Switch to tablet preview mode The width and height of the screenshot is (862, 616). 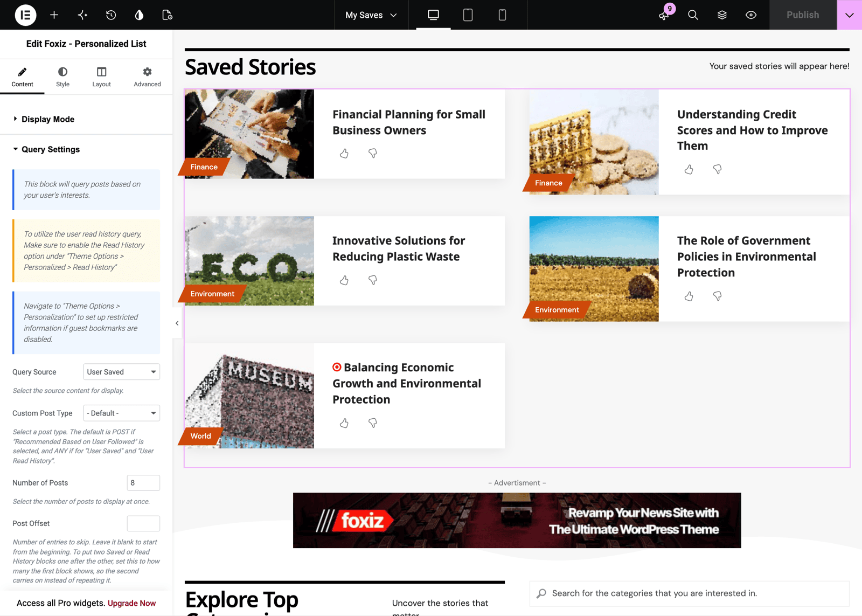coord(468,15)
